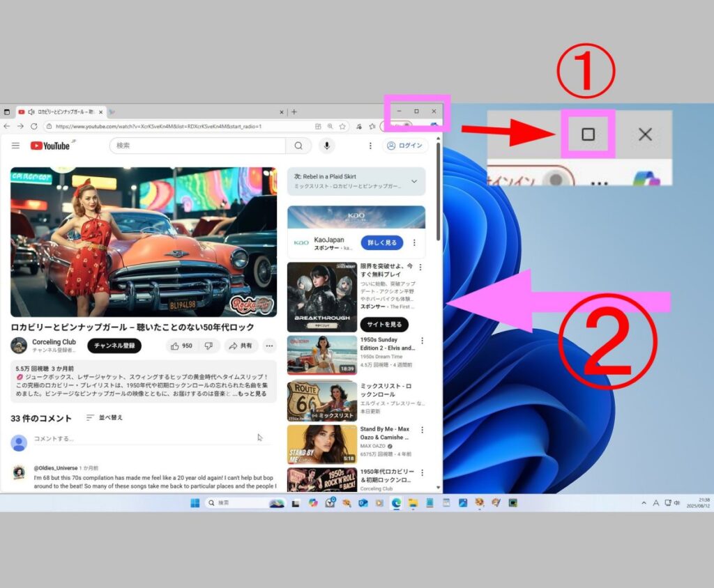This screenshot has width=714, height=588.
Task: Open Microsoft Edge from the taskbar
Action: click(396, 503)
